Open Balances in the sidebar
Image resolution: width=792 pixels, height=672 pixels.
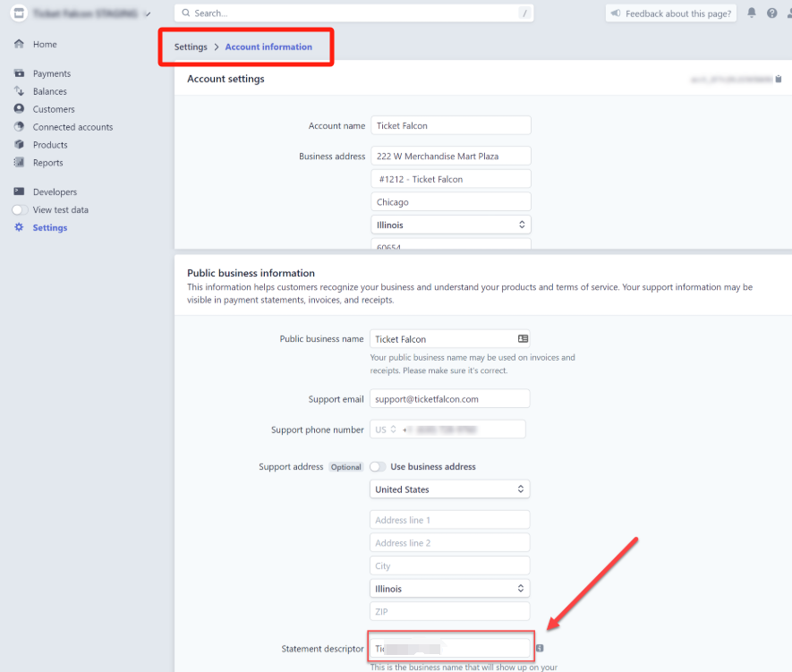coord(49,91)
